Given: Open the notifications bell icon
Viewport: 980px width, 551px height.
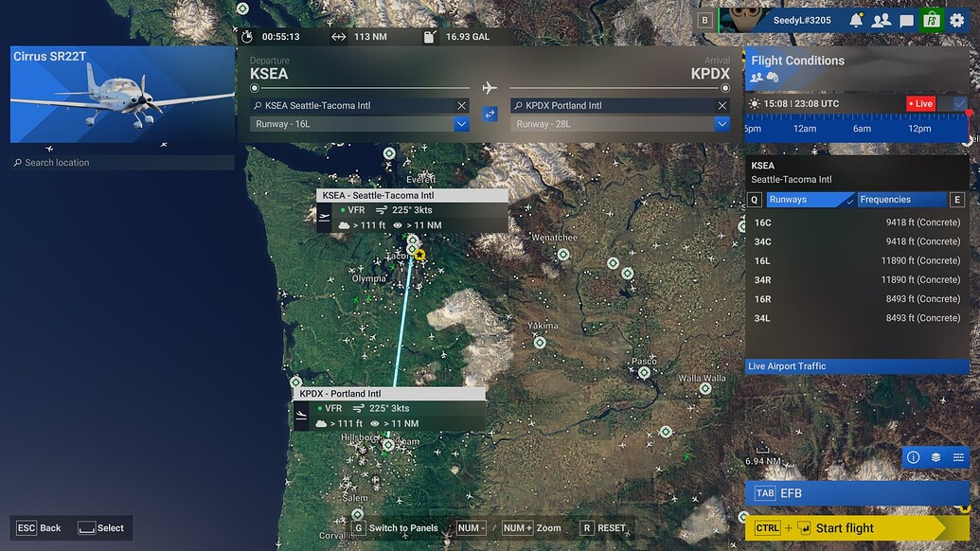Looking at the screenshot, I should 857,18.
